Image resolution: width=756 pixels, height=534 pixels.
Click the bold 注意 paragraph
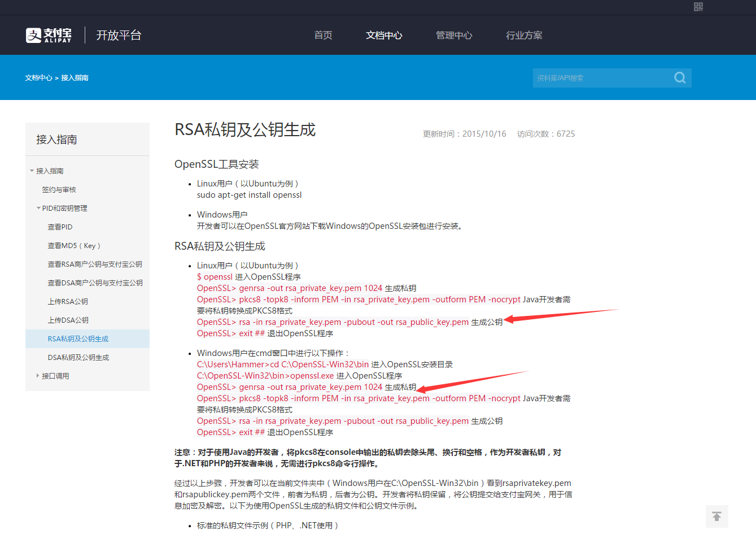coord(368,458)
